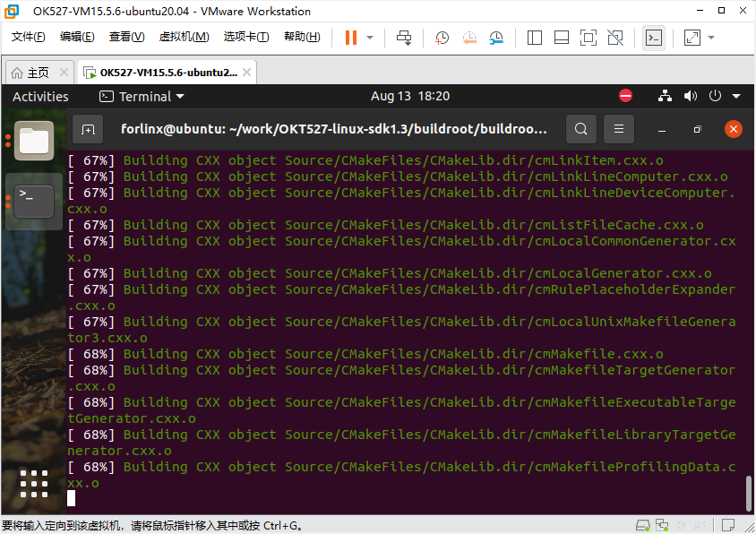
Task: Switch to the 主页 tab
Action: 39,73
